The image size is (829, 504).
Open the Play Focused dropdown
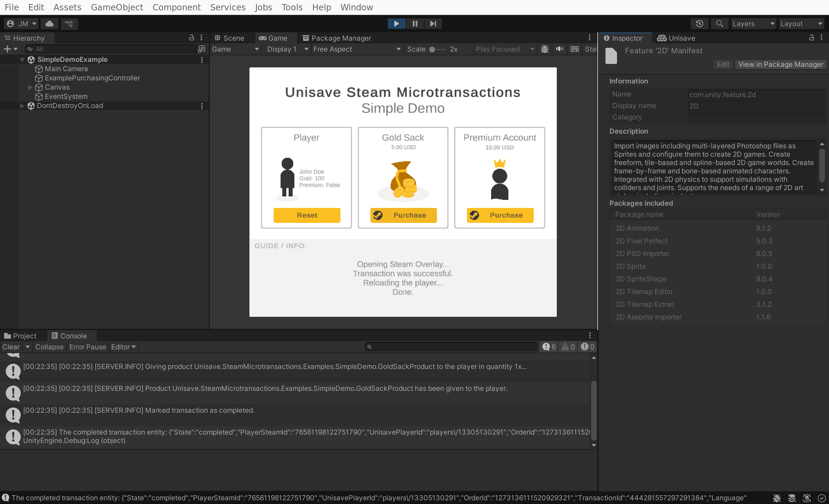click(505, 49)
